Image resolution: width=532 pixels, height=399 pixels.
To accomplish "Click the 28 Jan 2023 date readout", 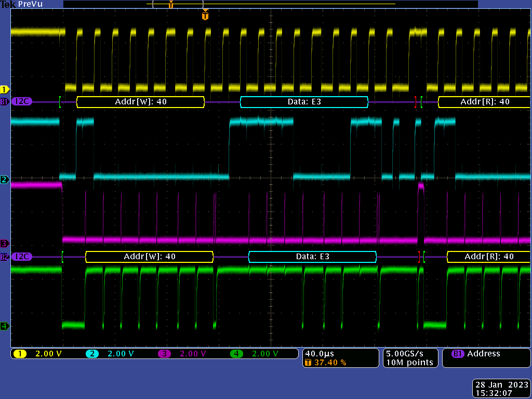I will [x=502, y=385].
